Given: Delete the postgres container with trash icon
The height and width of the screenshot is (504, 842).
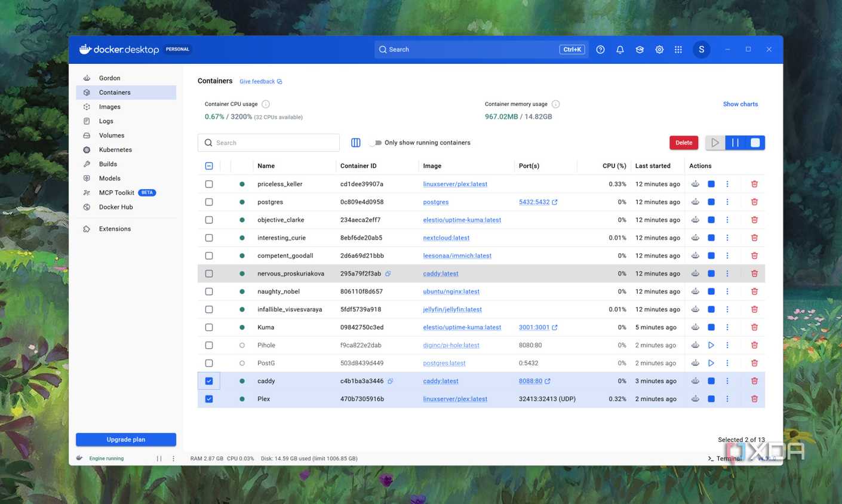Looking at the screenshot, I should point(754,202).
